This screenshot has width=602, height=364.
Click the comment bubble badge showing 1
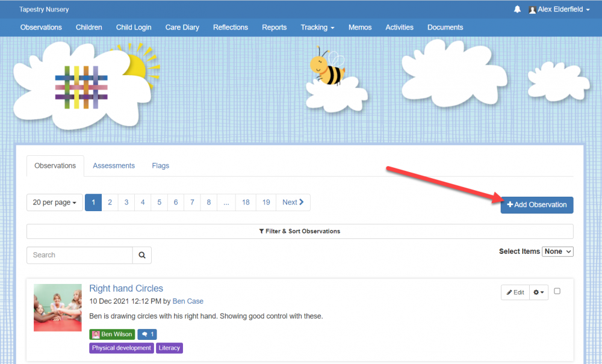(147, 334)
